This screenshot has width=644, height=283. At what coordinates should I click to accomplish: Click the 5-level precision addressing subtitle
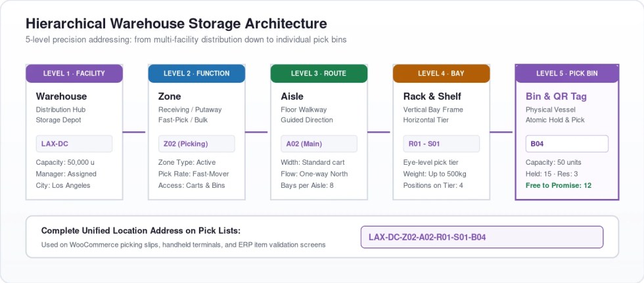point(186,40)
